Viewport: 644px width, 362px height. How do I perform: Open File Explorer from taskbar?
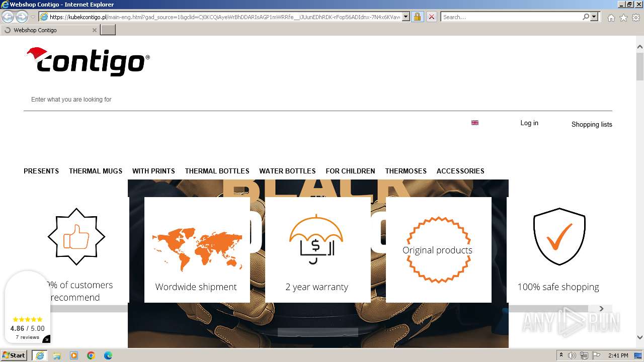coord(57,355)
